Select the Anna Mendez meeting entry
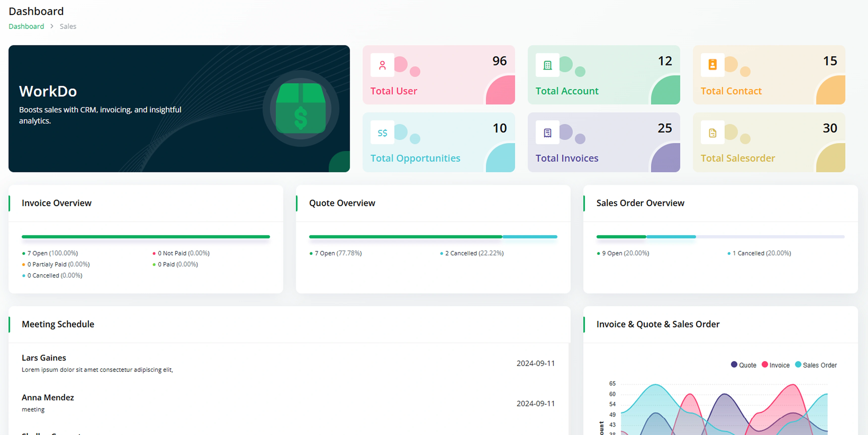Viewport: 868px width, 435px height. (x=48, y=398)
